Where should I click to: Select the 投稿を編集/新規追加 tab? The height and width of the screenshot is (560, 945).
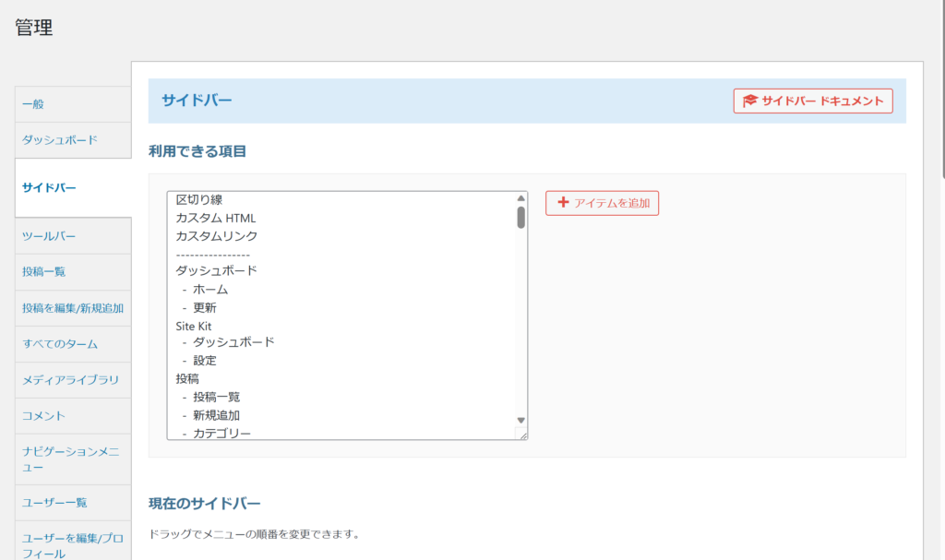72,308
